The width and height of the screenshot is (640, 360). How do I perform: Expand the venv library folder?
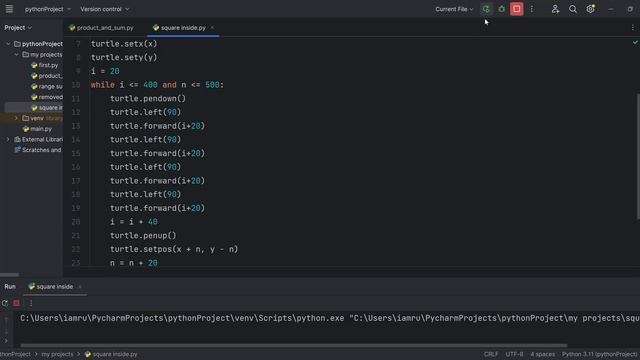tap(16, 118)
